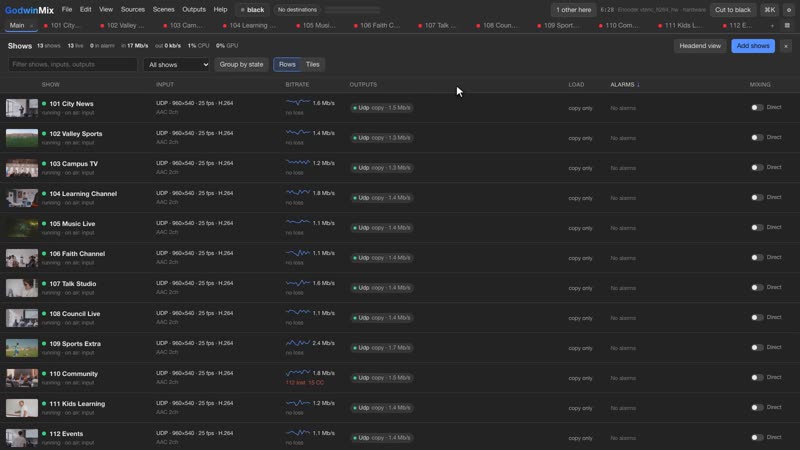Toggle mixing switch for 110 Community

[x=757, y=378]
